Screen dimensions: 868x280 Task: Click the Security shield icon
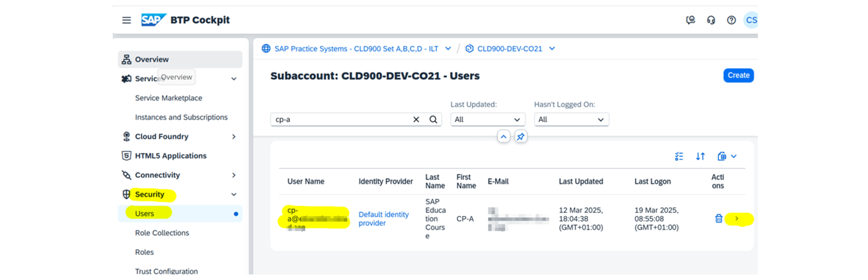126,194
